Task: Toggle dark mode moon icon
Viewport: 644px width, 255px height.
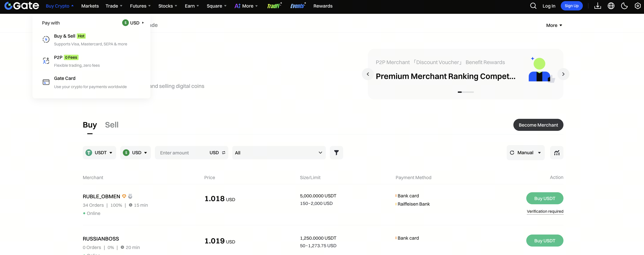Action: tap(624, 6)
